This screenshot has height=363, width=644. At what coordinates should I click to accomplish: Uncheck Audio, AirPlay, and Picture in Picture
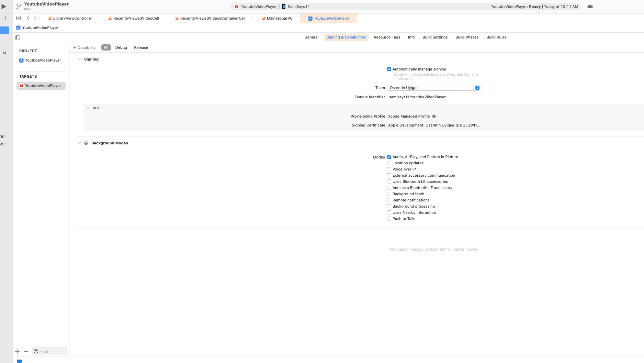coord(389,156)
